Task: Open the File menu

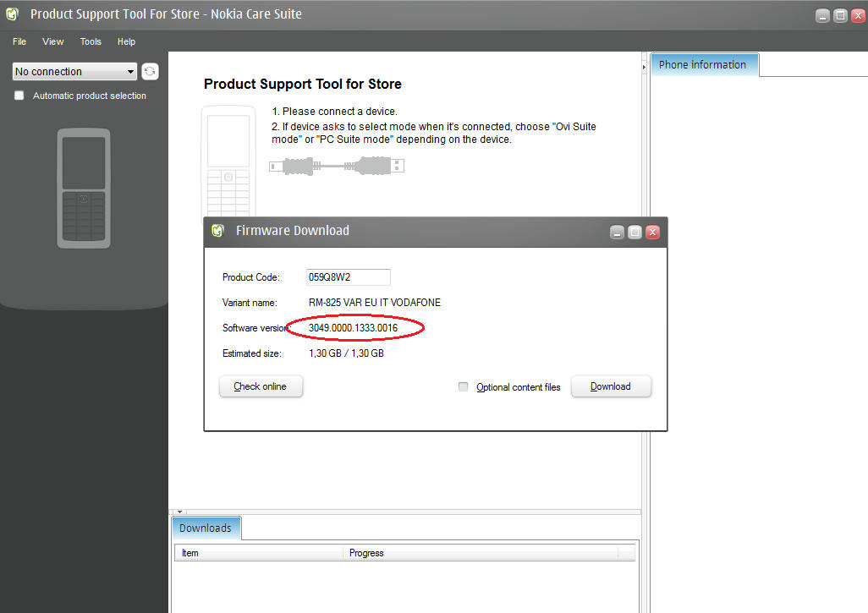Action: pos(19,41)
